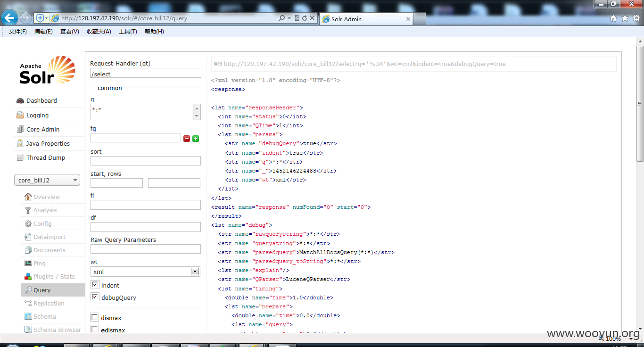Open the 帮助(H) menu
The width and height of the screenshot is (644, 347).
(154, 32)
